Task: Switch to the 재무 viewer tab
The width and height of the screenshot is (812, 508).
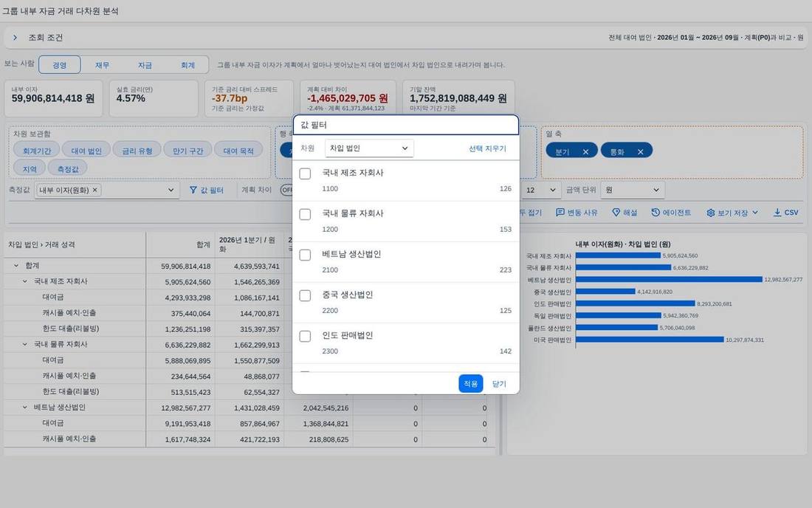Action: [x=102, y=65]
